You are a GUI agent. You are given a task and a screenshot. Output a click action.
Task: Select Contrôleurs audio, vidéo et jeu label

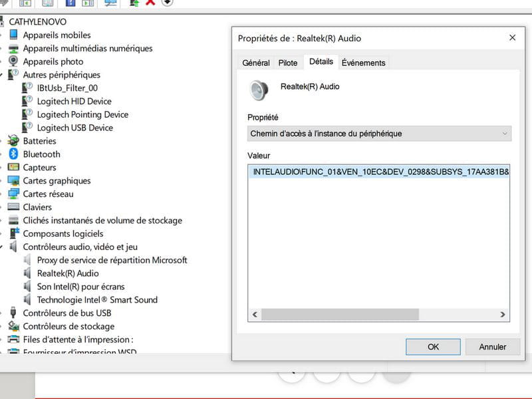tap(80, 247)
